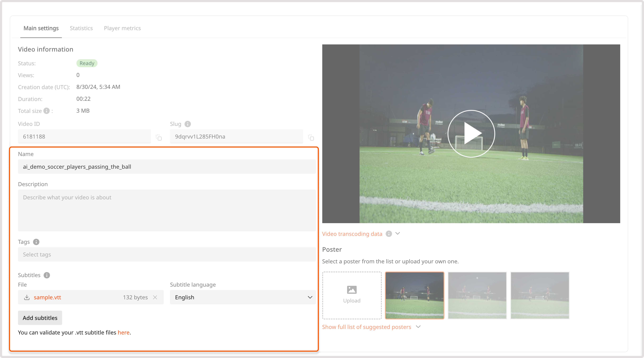Click the download icon beside sample.vtt
644x358 pixels.
[x=26, y=297]
